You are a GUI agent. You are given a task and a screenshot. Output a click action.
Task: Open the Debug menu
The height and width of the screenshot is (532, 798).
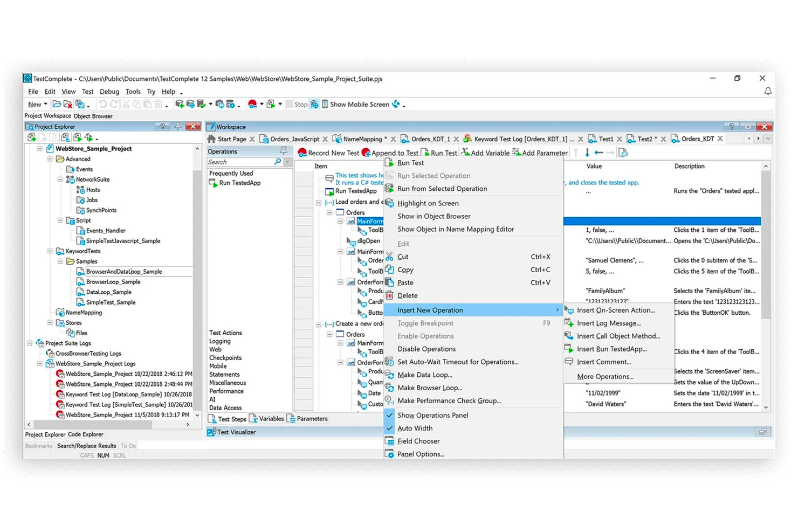[109, 92]
